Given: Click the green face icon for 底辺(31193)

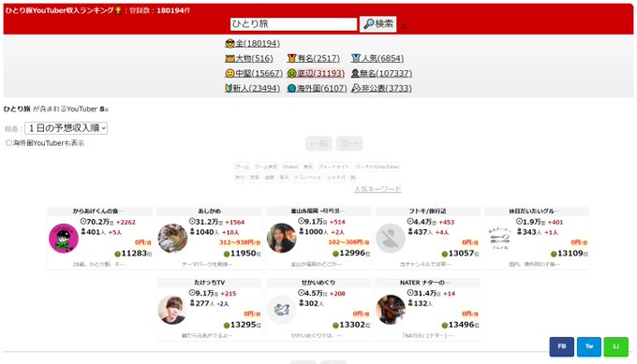Looking at the screenshot, I should click(291, 73).
